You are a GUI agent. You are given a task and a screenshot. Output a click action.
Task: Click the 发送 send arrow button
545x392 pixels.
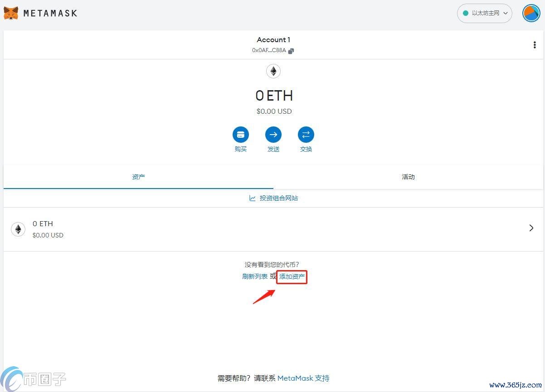pyautogui.click(x=273, y=135)
